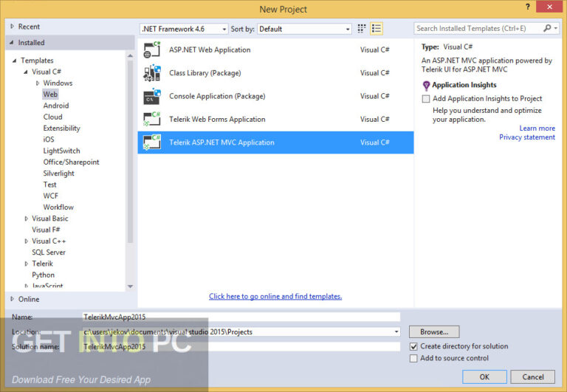
Task: Click the OK button
Action: pyautogui.click(x=484, y=376)
